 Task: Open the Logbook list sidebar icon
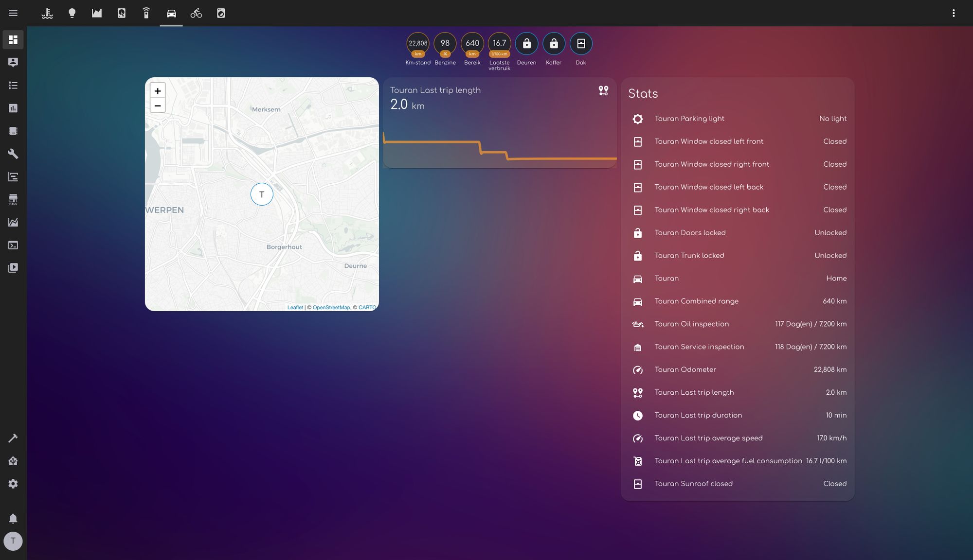pos(13,85)
